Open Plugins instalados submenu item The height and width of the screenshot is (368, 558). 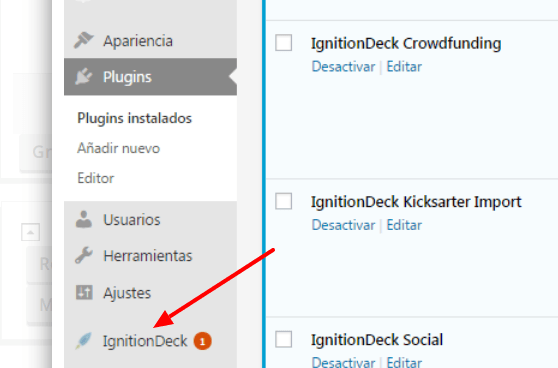[x=135, y=118]
